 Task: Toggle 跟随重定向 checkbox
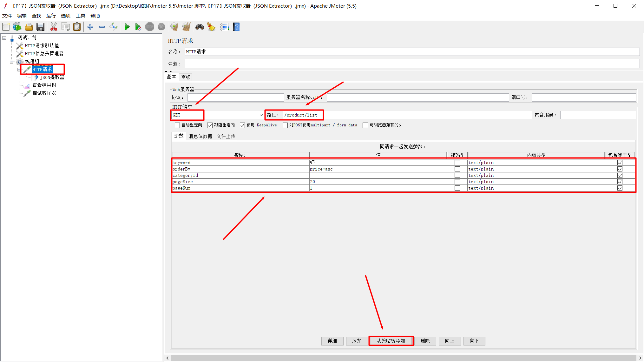[210, 125]
